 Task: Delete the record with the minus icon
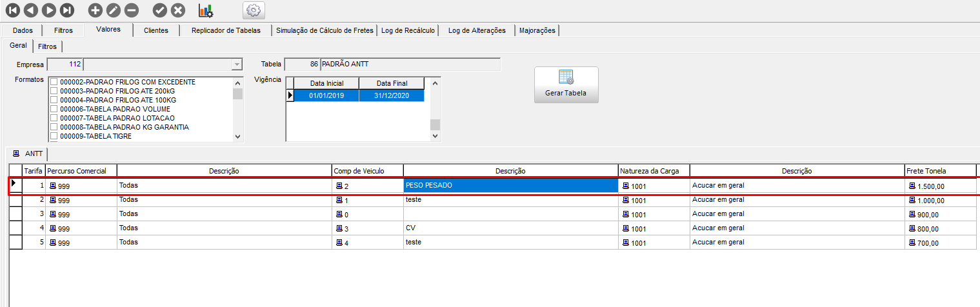click(131, 10)
